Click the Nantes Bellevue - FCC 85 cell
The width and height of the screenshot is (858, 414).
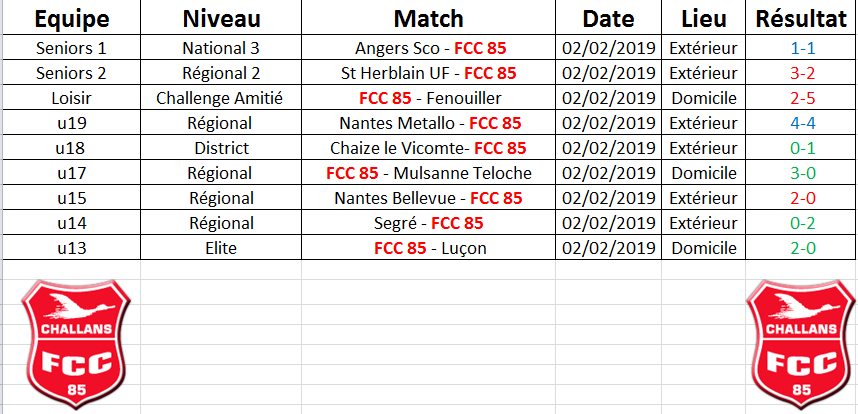[428, 198]
